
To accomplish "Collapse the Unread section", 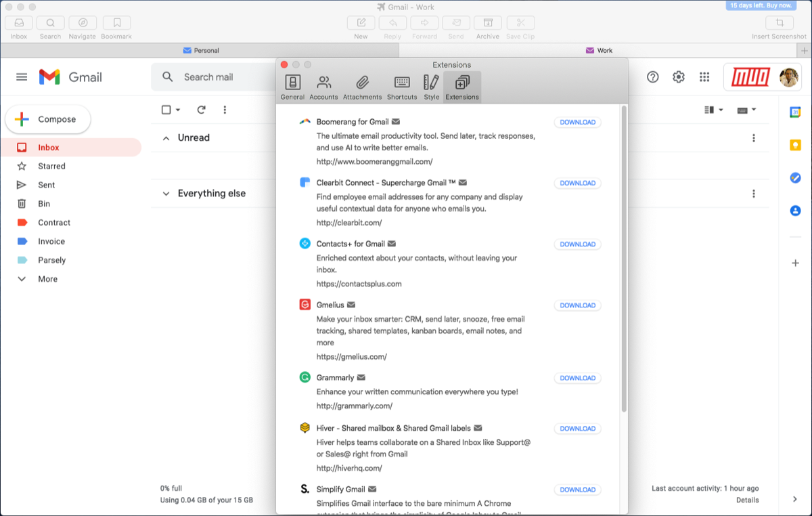I will [x=166, y=137].
